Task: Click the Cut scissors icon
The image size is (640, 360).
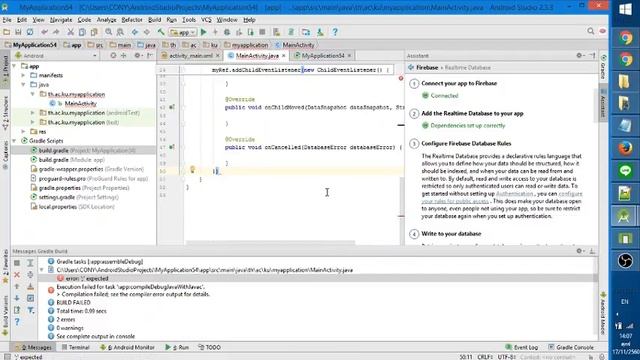Action: 70,32
